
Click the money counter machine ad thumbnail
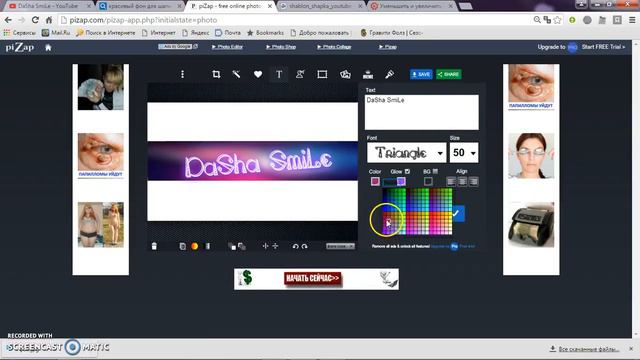[x=531, y=224]
